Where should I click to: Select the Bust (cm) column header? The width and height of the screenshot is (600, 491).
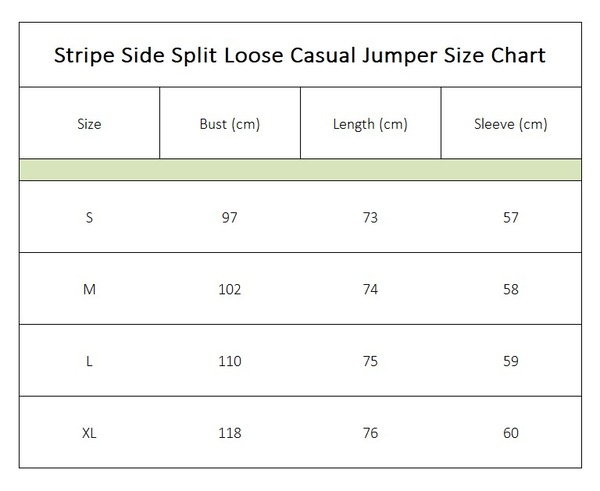tap(230, 124)
